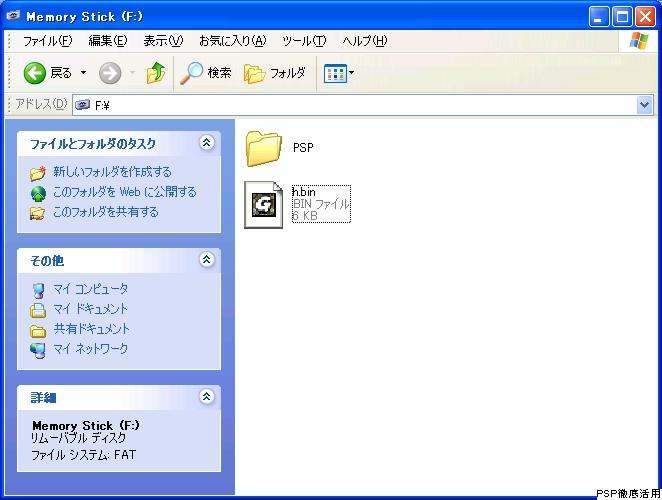Open the Views mode dropdown button
The width and height of the screenshot is (662, 500).
tap(339, 73)
